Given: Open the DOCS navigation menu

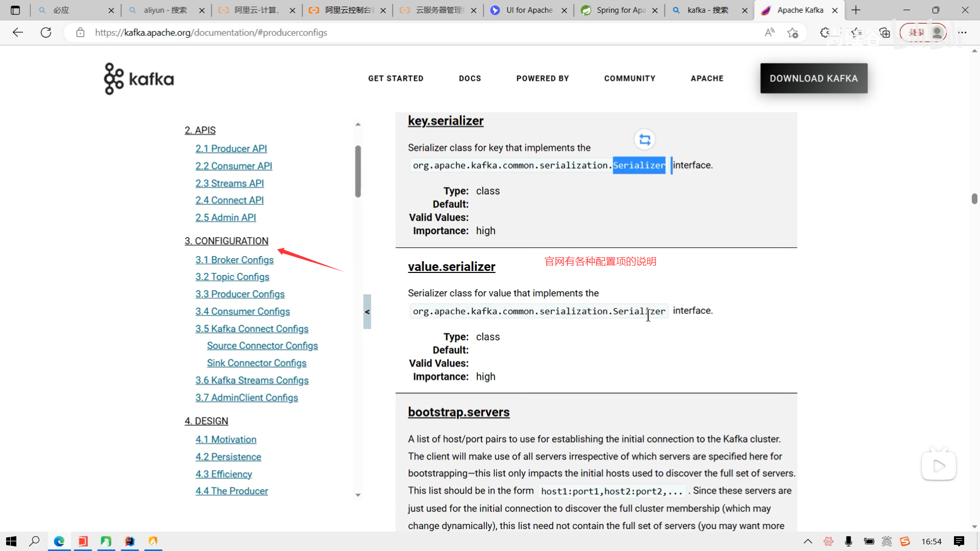Looking at the screenshot, I should coord(470,78).
